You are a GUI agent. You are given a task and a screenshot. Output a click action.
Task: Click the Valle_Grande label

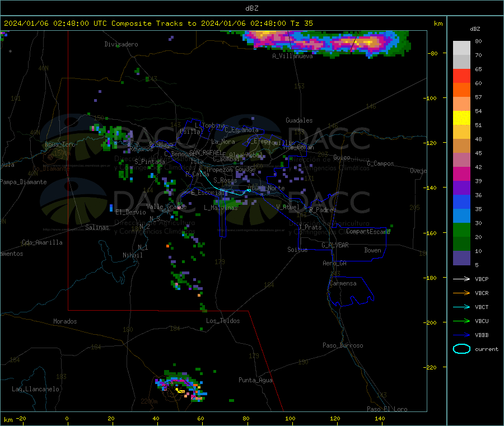point(166,207)
